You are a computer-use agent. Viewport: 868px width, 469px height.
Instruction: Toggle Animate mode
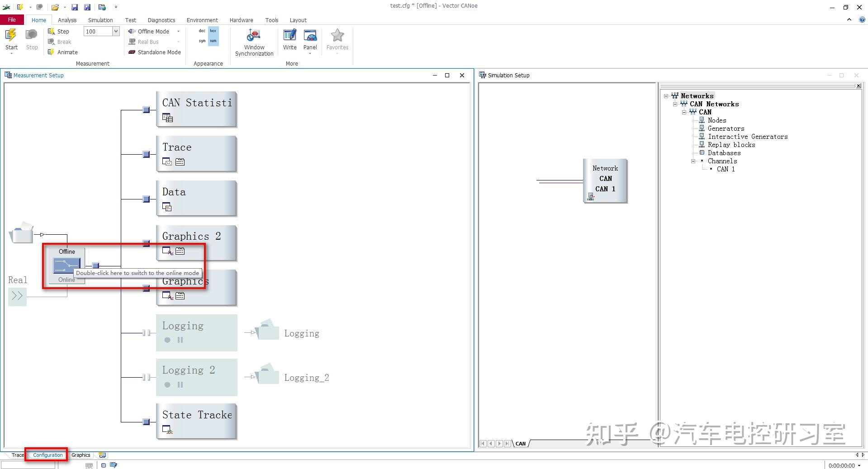[63, 52]
